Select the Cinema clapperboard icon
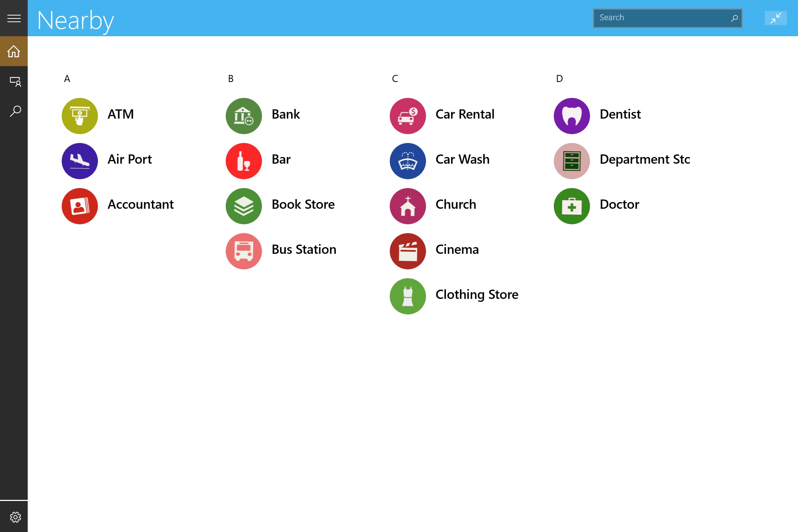 pos(407,251)
